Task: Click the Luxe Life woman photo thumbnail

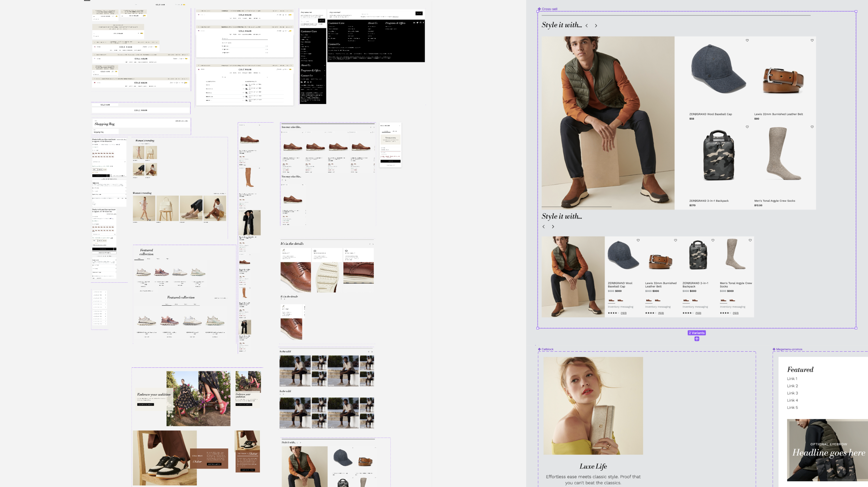Action: 593,405
